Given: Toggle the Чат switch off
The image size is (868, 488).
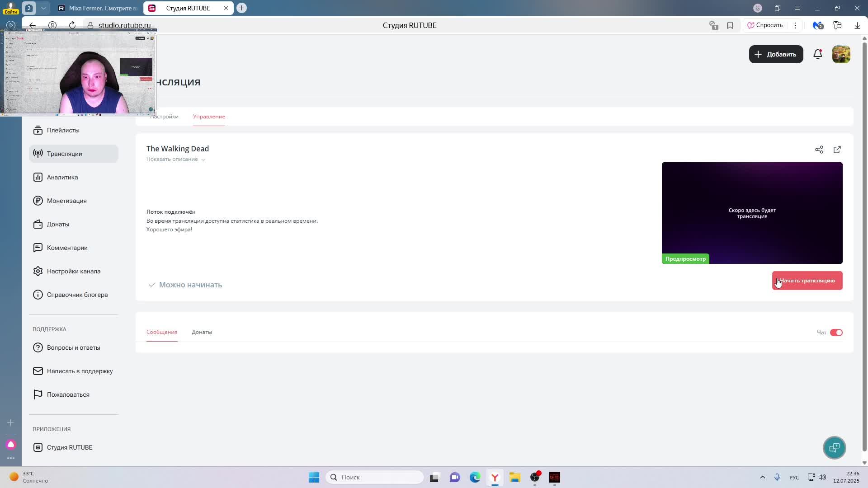Looking at the screenshot, I should point(836,333).
